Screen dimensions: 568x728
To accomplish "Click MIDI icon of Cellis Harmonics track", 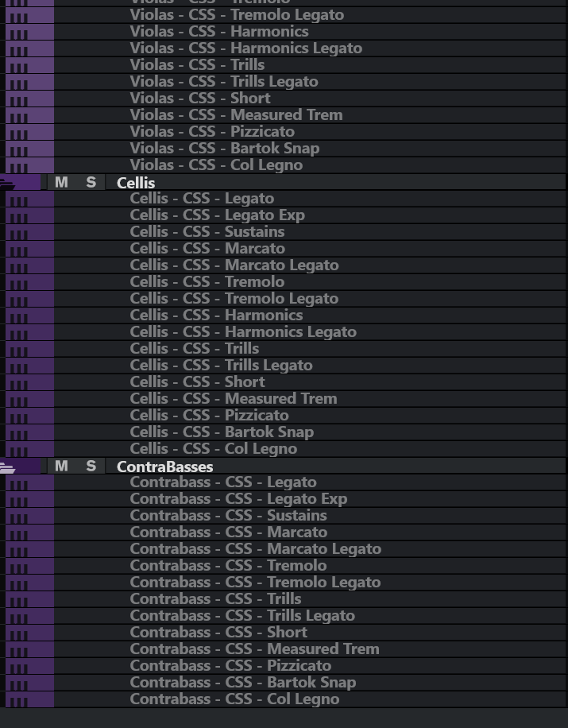I will [x=17, y=316].
